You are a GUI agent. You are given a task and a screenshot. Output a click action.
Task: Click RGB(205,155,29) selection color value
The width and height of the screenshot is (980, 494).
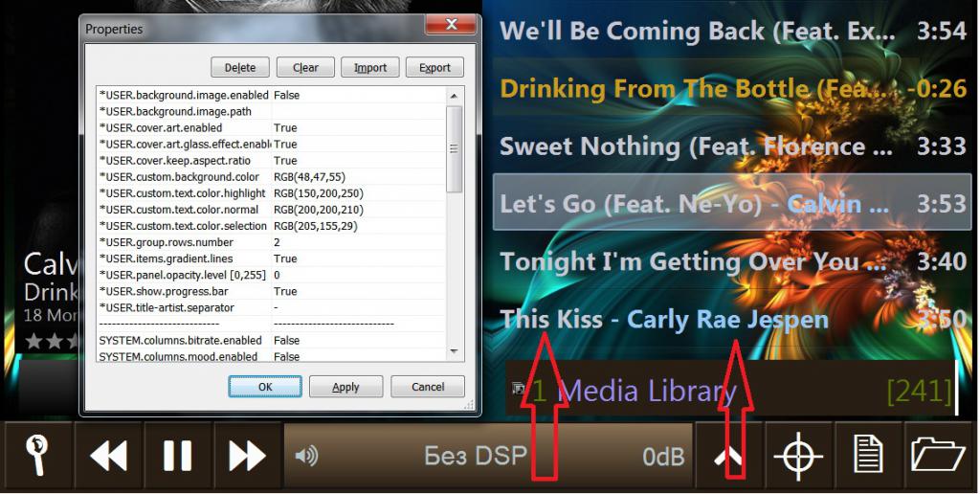[x=316, y=226]
